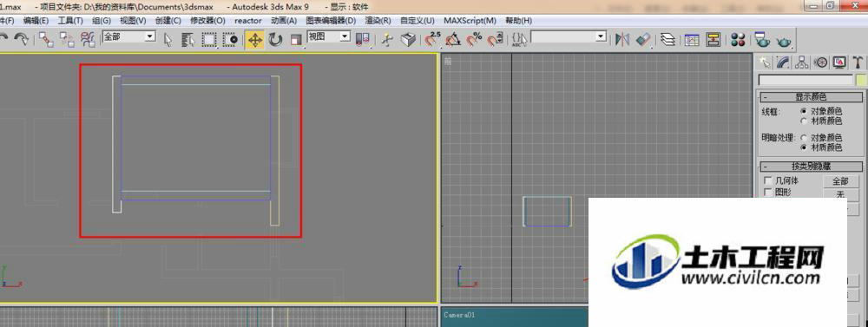
Task: Select the Unlink Selection tool
Action: point(67,39)
